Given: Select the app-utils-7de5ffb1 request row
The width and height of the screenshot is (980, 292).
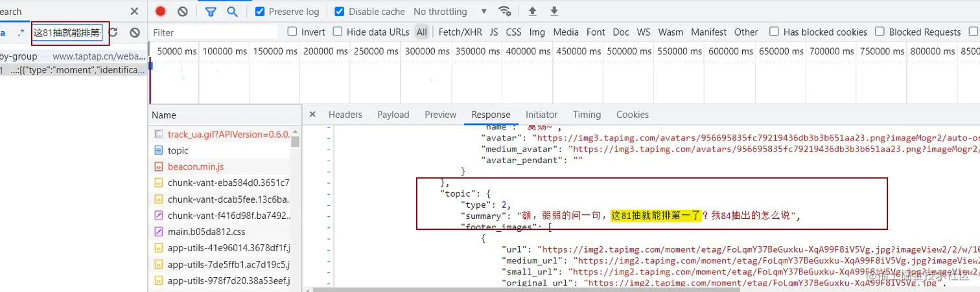Looking at the screenshot, I should [x=221, y=264].
